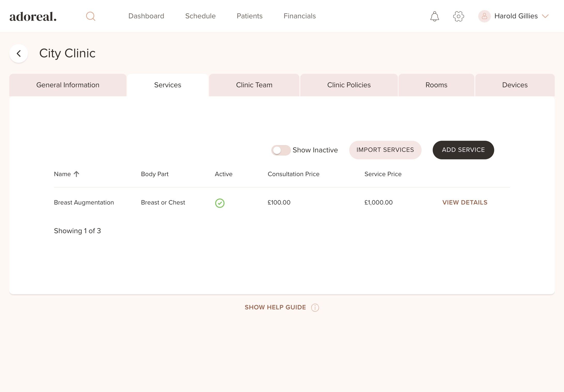Open settings gear icon

(x=459, y=16)
